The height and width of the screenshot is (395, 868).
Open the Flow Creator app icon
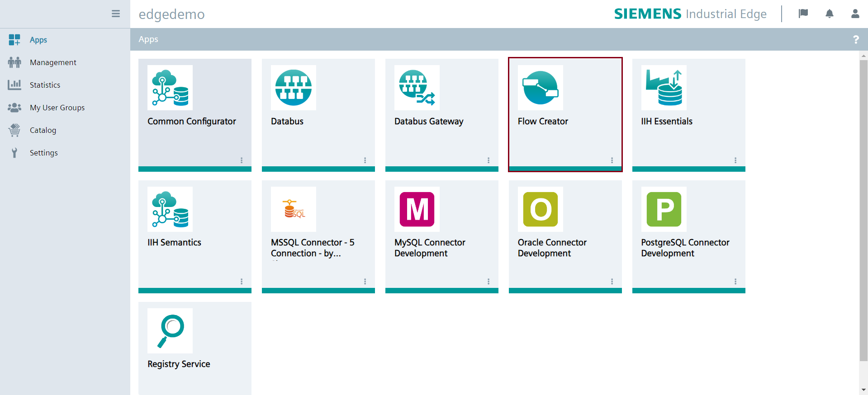540,88
